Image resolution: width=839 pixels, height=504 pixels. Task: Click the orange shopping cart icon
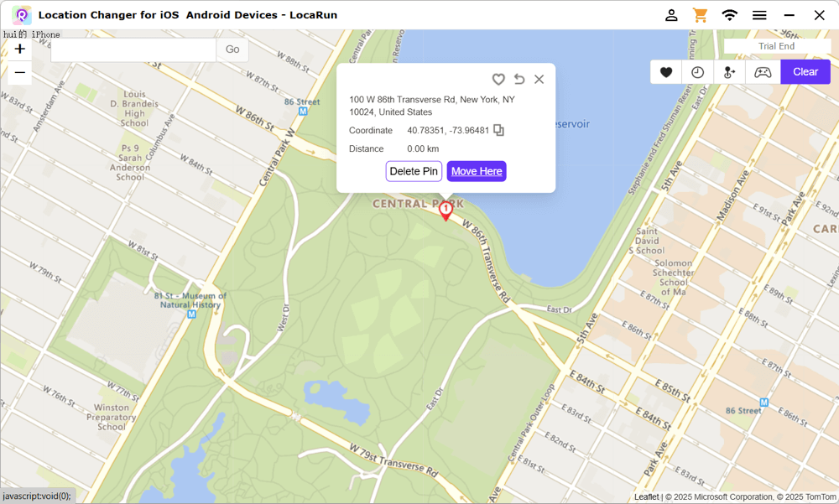point(700,15)
